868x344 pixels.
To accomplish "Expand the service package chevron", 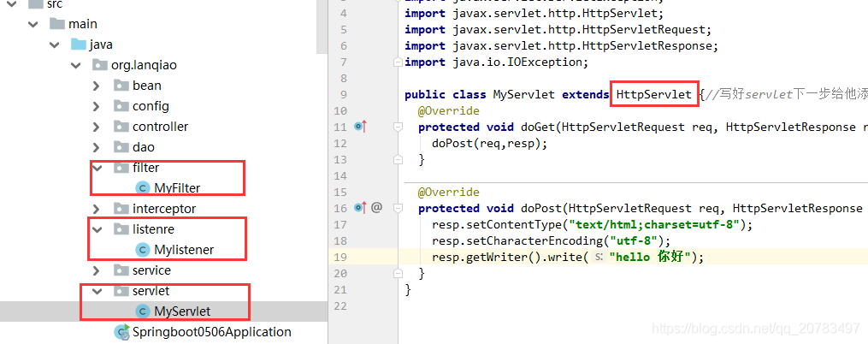I will point(97,270).
